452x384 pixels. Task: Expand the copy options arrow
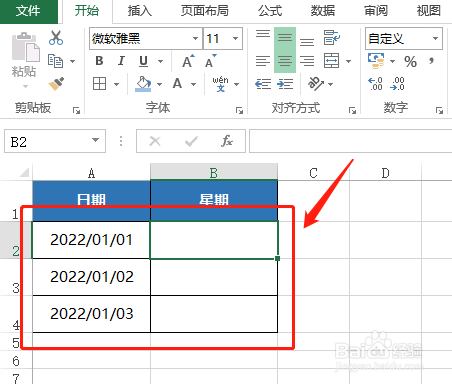pyautogui.click(x=72, y=61)
